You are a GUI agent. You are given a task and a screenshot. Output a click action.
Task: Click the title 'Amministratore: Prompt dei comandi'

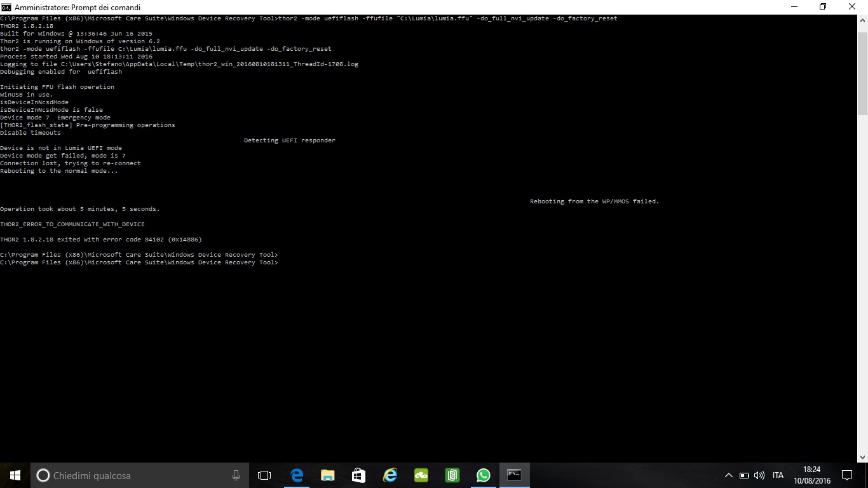[78, 8]
